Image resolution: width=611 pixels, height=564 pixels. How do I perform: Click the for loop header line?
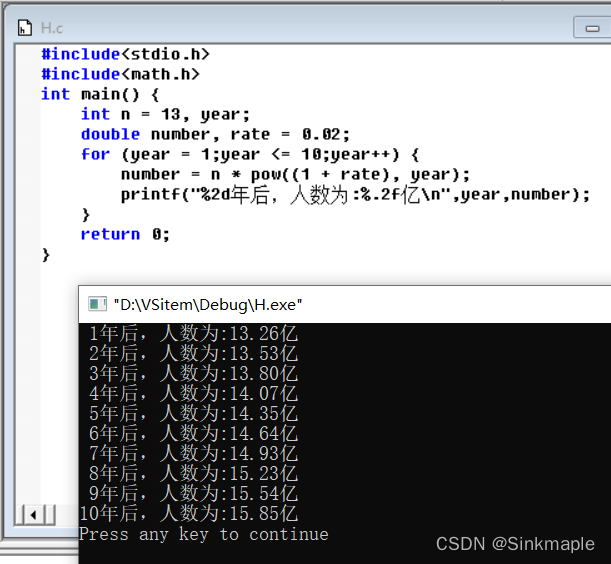[x=250, y=154]
